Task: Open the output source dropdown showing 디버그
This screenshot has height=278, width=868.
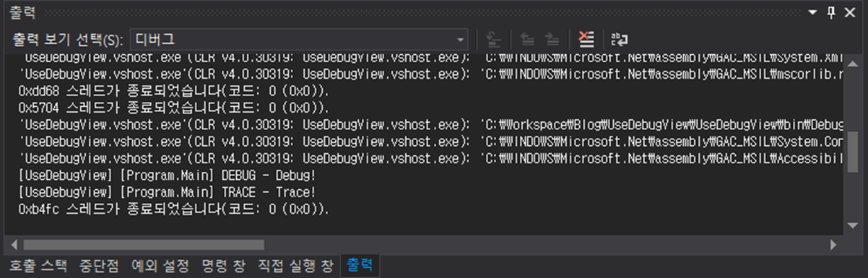Action: tap(299, 39)
